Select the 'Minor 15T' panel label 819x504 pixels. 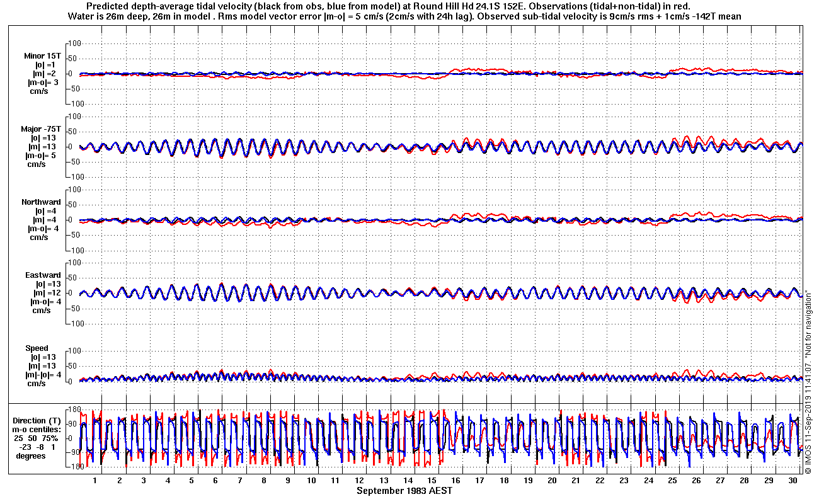42,56
